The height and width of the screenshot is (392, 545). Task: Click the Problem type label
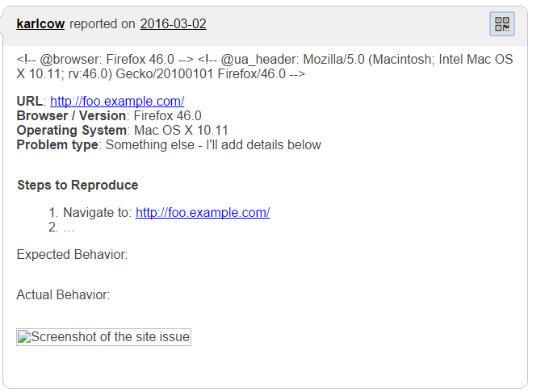(57, 145)
